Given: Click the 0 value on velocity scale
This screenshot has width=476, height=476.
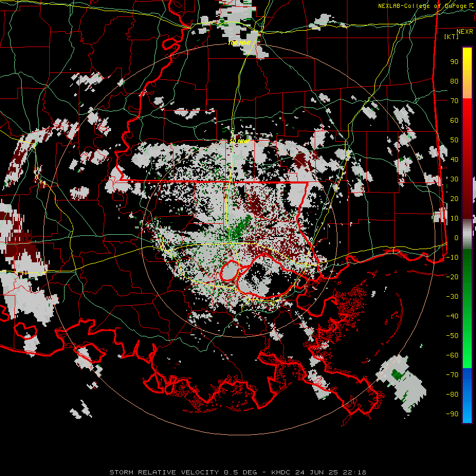Looking at the screenshot, I should 456,237.
